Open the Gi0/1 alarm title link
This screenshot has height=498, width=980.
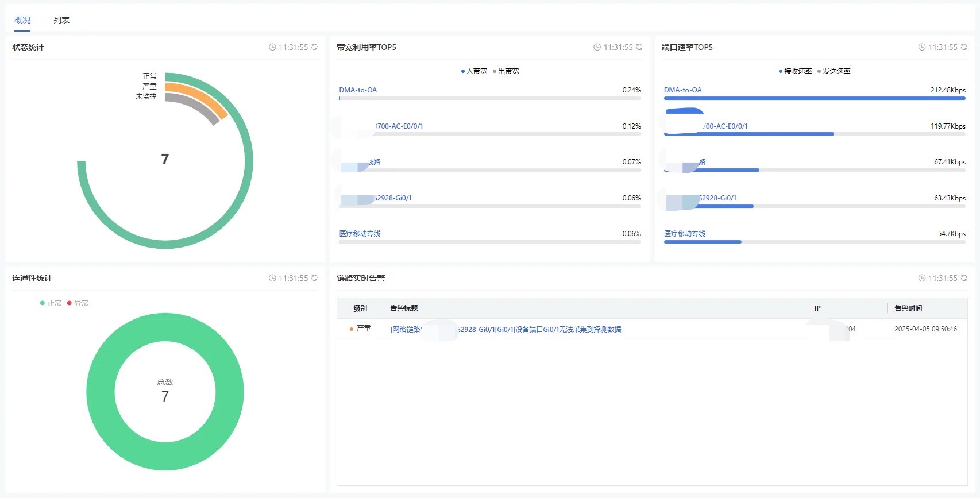point(506,329)
